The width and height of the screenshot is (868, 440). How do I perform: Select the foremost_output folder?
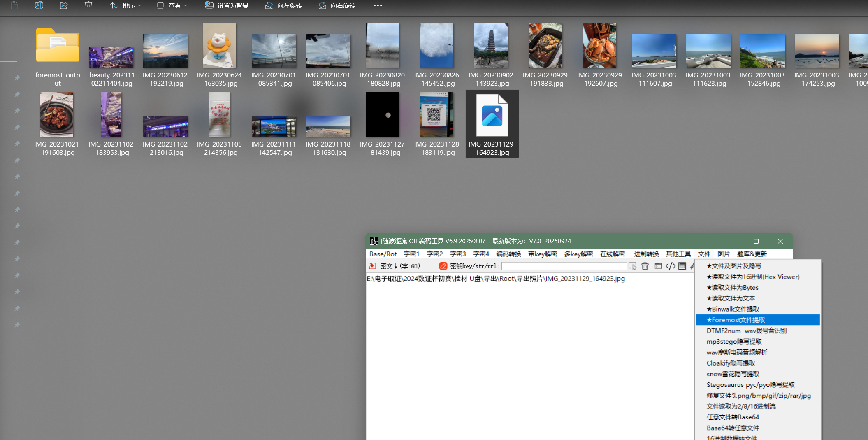click(x=58, y=45)
